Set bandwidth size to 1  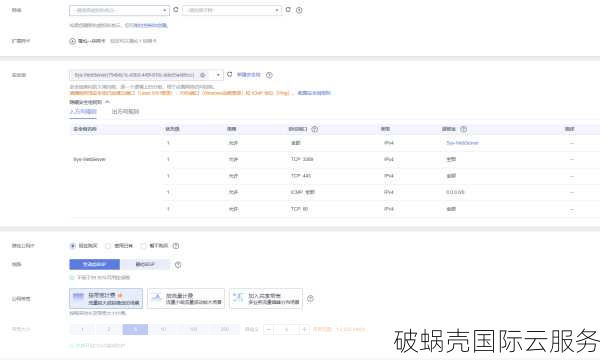(82, 329)
